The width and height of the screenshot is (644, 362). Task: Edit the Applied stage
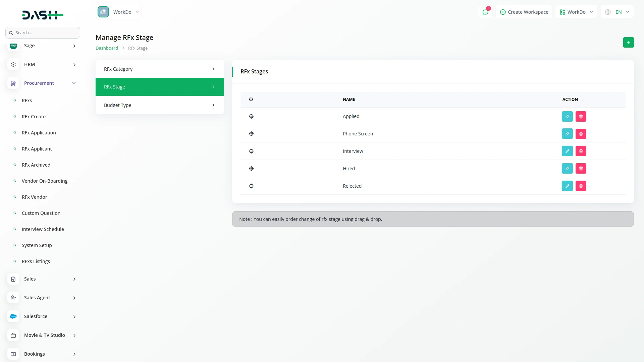coord(567,116)
